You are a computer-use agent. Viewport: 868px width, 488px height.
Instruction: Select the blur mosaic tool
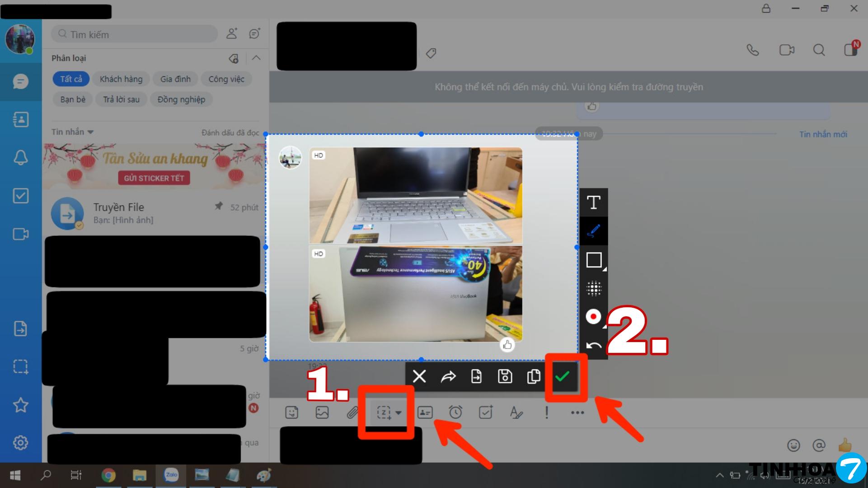(593, 288)
